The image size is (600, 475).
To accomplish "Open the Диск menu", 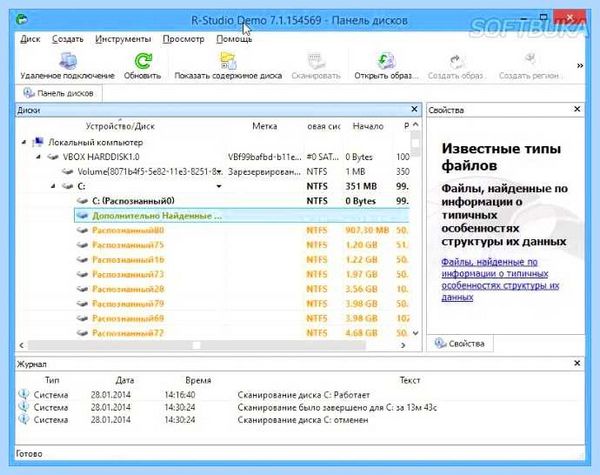I will 30,39.
